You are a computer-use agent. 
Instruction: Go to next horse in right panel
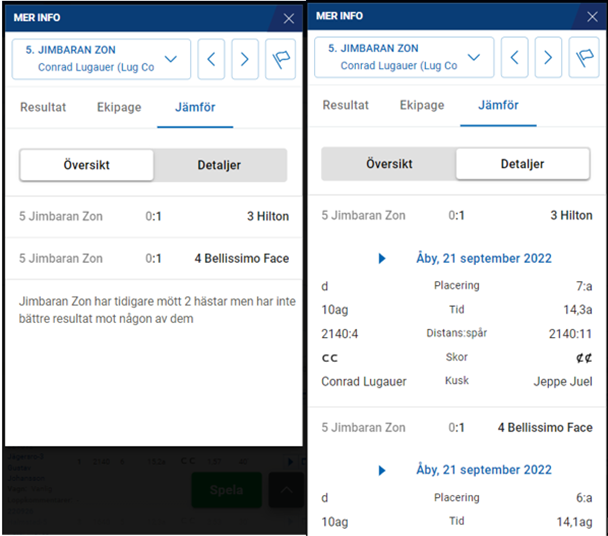(x=548, y=57)
